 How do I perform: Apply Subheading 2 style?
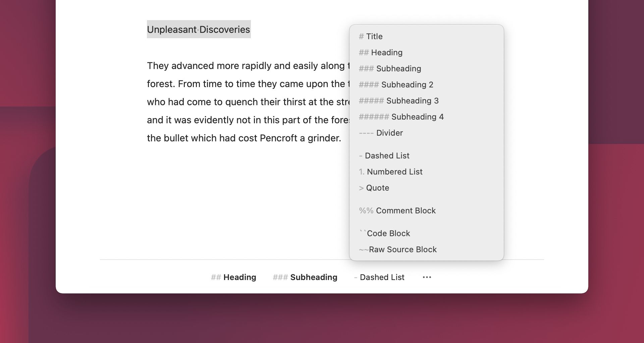pyautogui.click(x=426, y=84)
